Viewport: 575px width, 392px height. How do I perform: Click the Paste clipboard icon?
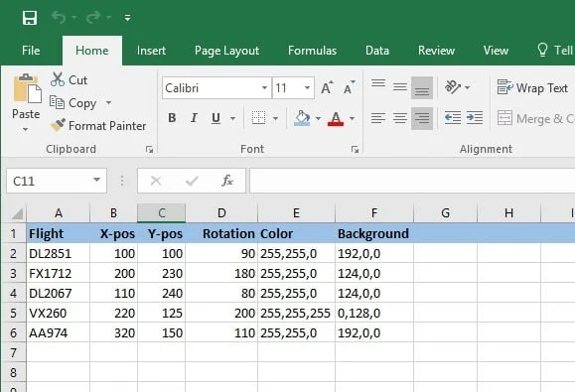(x=27, y=88)
